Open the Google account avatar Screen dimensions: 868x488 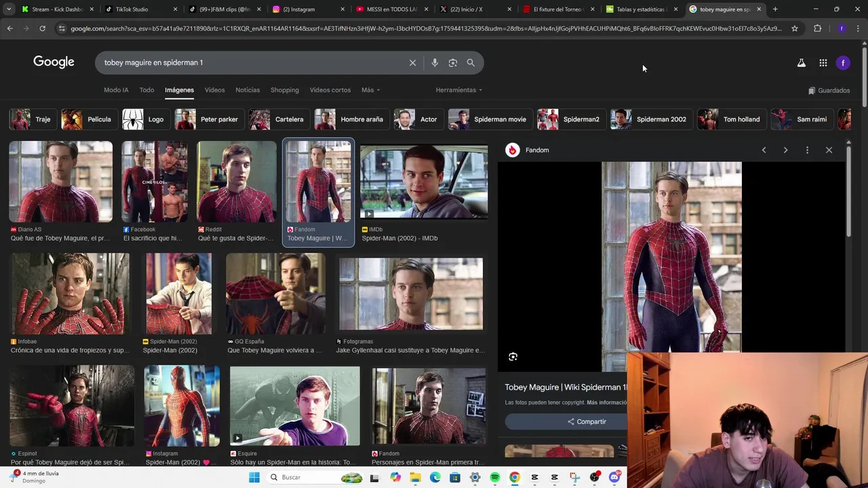pos(843,62)
